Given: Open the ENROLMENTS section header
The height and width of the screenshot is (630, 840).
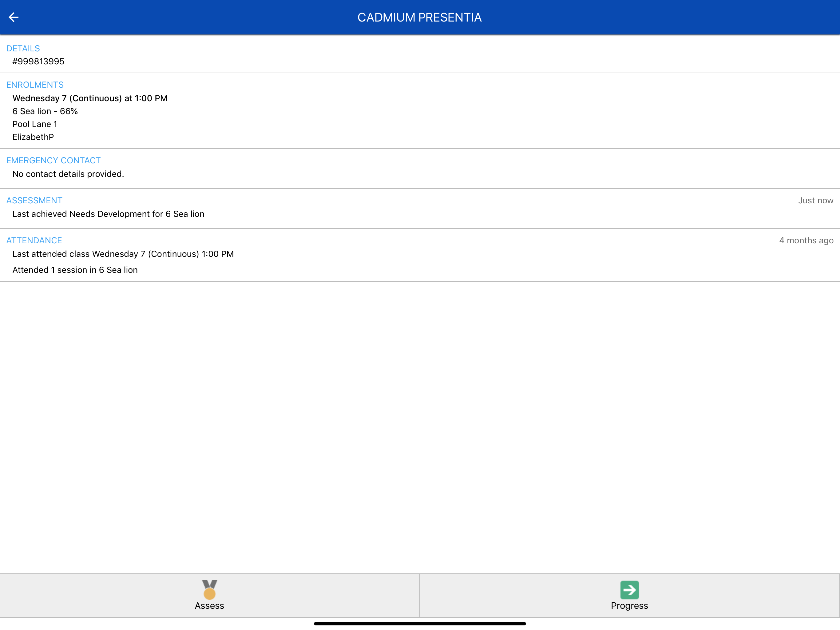Looking at the screenshot, I should tap(35, 85).
